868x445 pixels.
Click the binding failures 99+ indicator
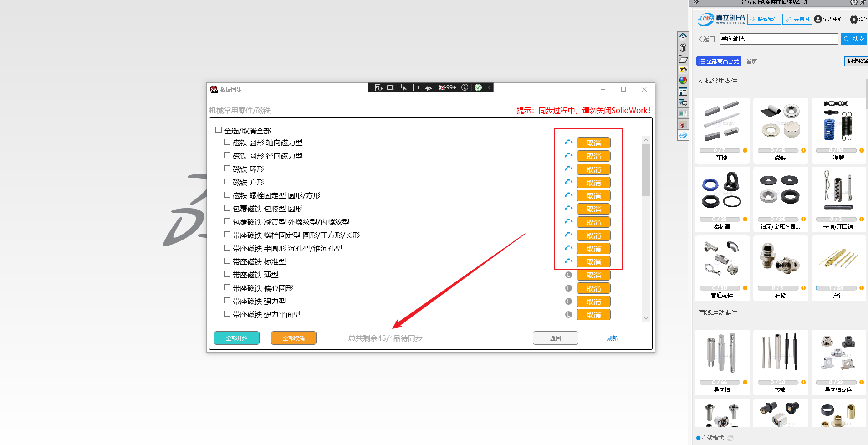[447, 87]
